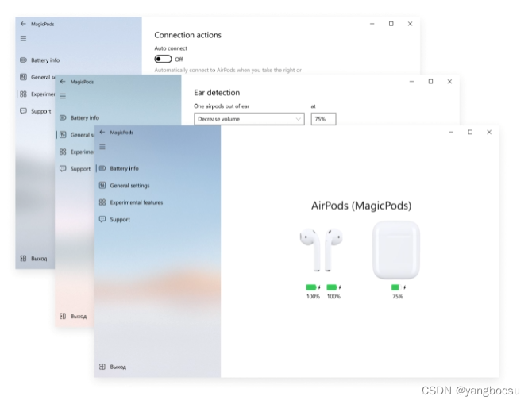Minimize the Ear detection window

tap(411, 82)
